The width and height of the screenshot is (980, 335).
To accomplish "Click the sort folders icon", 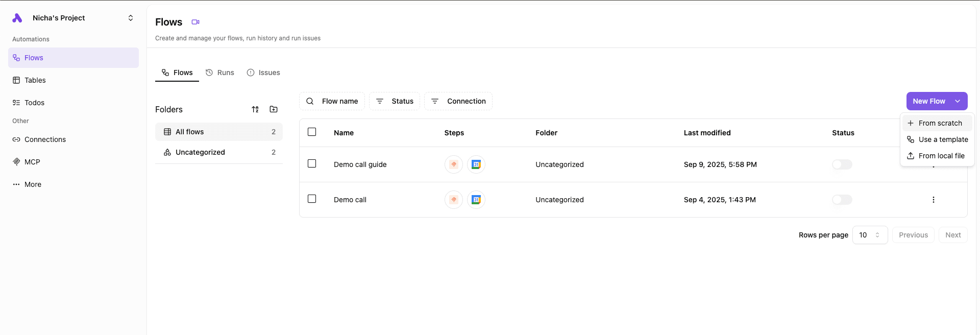I will [255, 109].
